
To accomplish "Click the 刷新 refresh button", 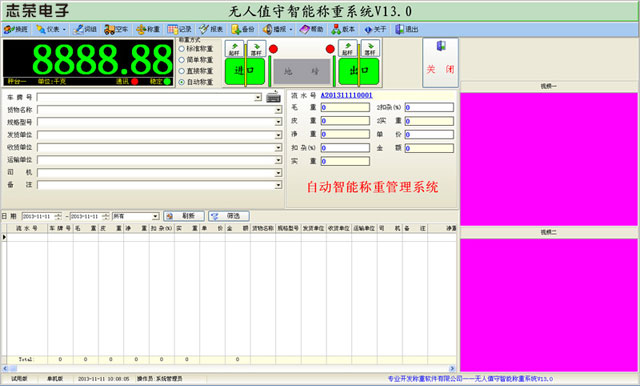I will [184, 216].
